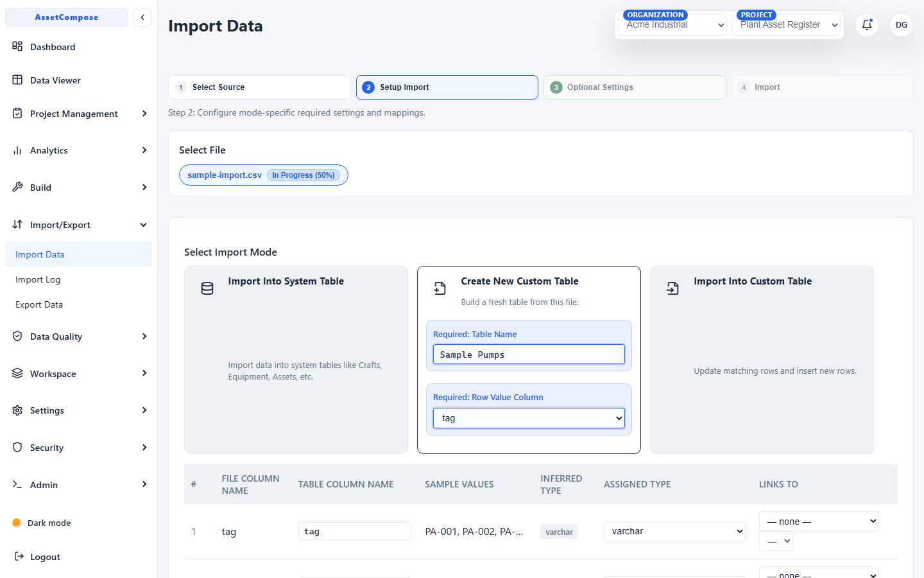The image size is (924, 578).
Task: Click the Import/Export arrows icon
Action: 17,224
